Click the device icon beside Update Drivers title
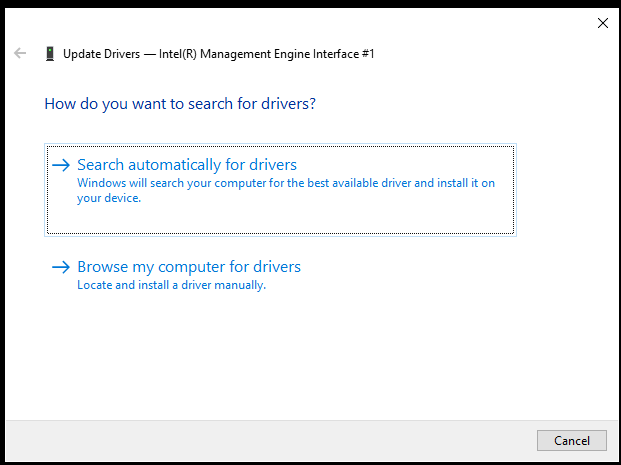The height and width of the screenshot is (465, 621). click(50, 53)
